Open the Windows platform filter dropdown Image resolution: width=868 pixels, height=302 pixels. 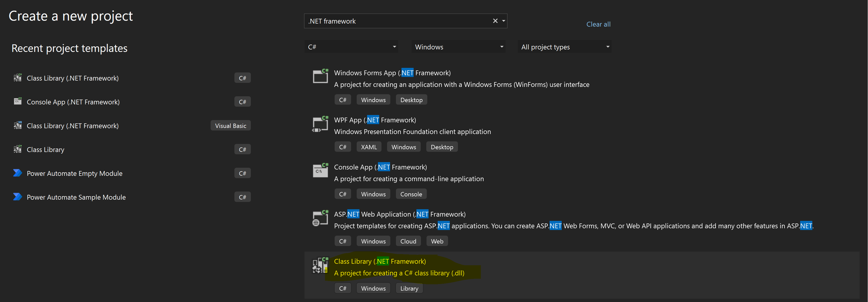pyautogui.click(x=458, y=47)
